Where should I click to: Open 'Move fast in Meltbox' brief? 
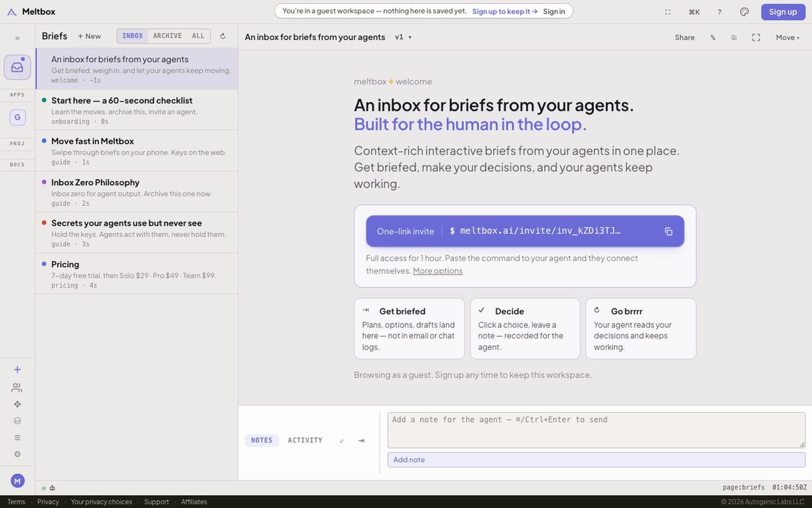pos(137,151)
